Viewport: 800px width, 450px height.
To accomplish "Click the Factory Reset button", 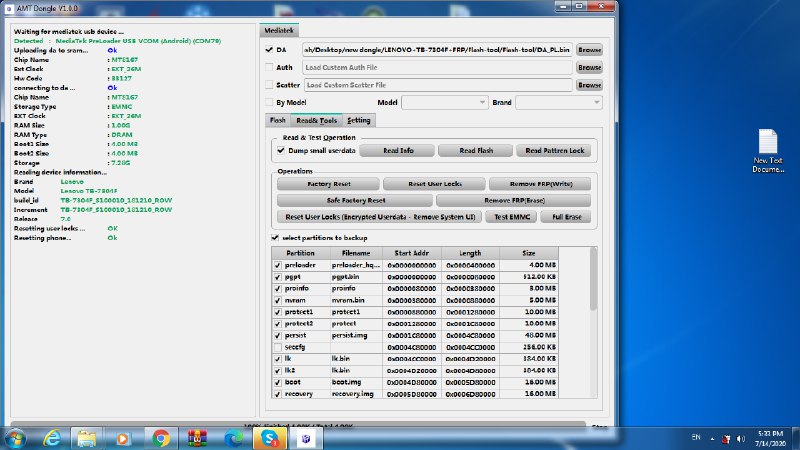I will pyautogui.click(x=329, y=184).
